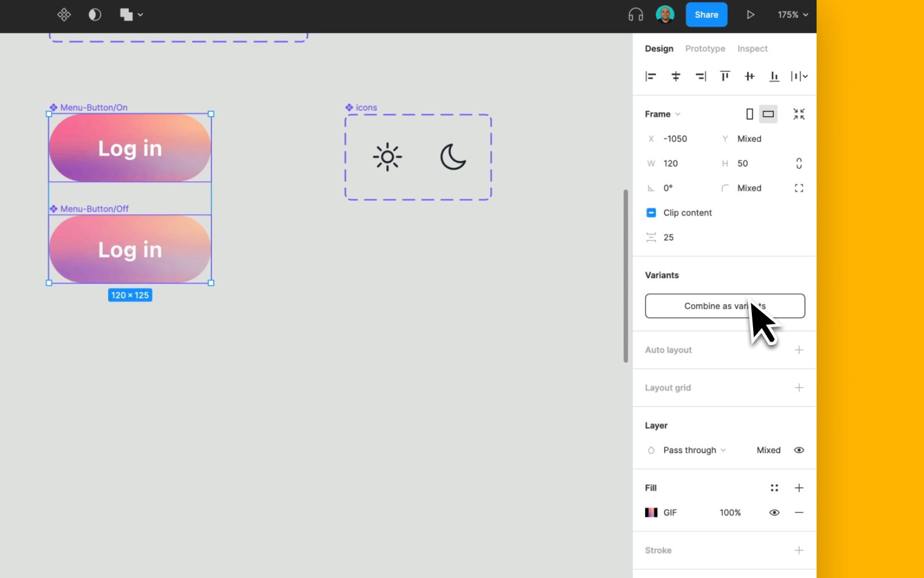
Task: Edit fill opacity 100% field
Action: (x=730, y=513)
